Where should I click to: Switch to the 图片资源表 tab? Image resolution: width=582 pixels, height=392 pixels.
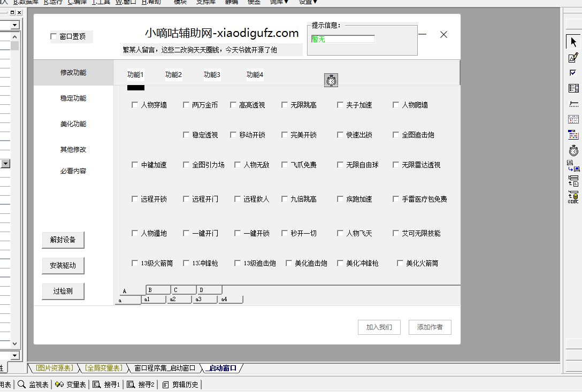pyautogui.click(x=54, y=368)
